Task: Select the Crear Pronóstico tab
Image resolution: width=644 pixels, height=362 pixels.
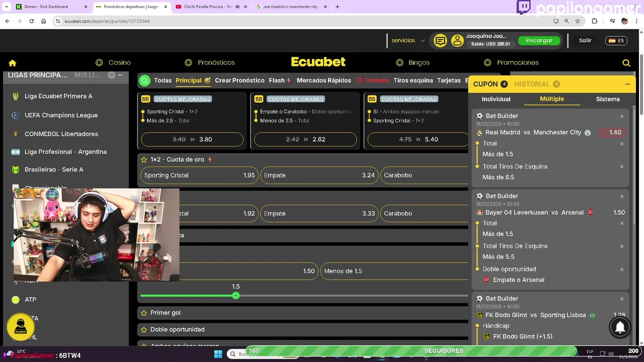Action: pos(239,80)
